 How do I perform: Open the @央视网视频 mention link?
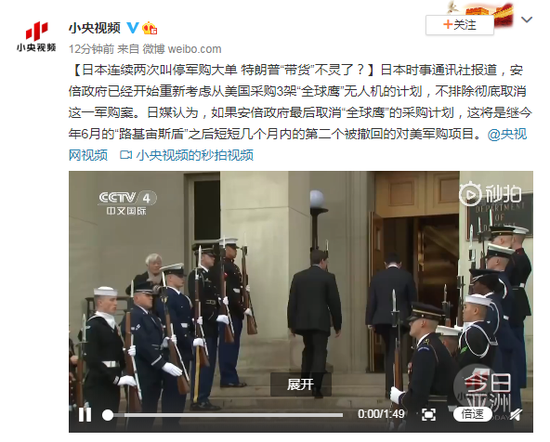click(298, 144)
